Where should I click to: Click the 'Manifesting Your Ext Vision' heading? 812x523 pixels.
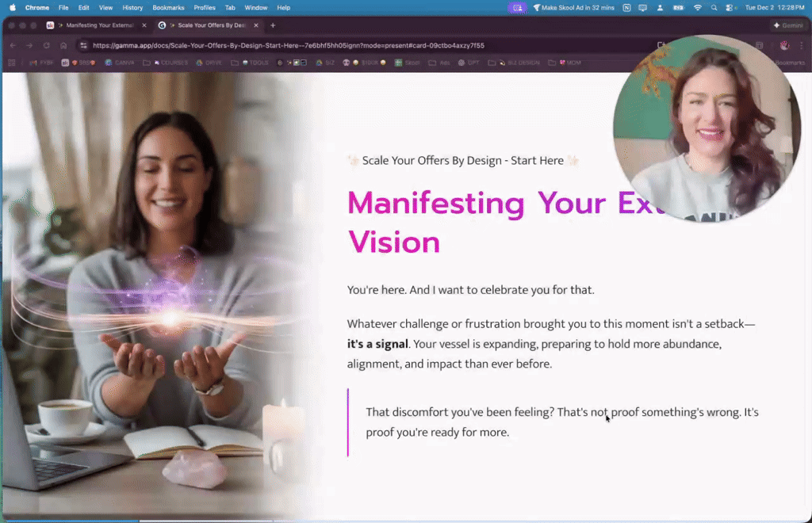click(x=501, y=223)
